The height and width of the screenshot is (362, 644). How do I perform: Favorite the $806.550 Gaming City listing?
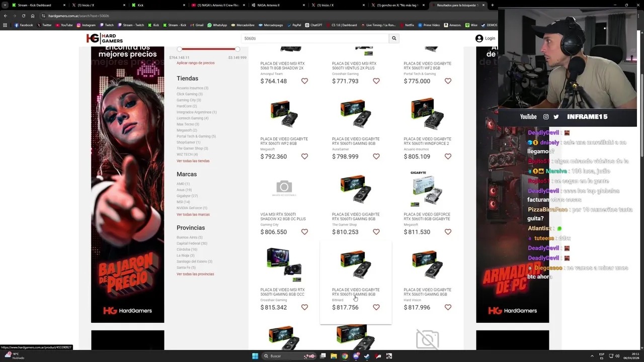click(304, 232)
